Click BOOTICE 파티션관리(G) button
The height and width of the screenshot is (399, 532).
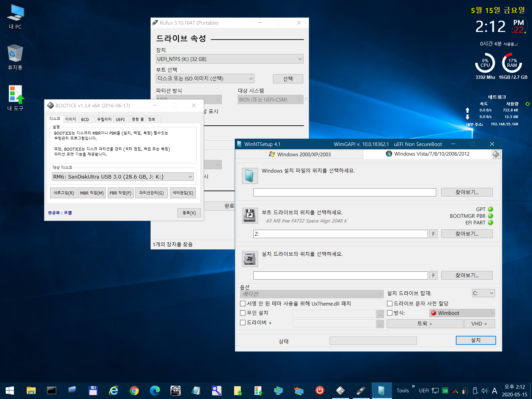(x=151, y=193)
